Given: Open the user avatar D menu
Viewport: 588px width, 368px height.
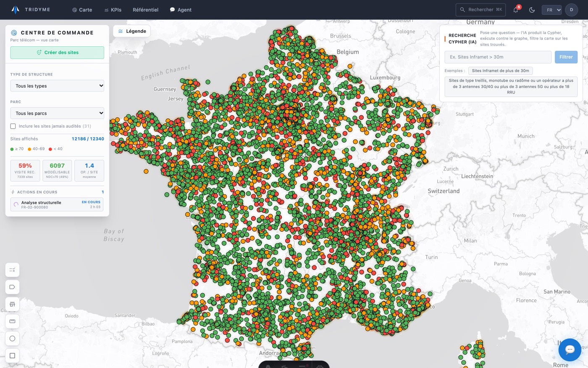Looking at the screenshot, I should tap(571, 10).
